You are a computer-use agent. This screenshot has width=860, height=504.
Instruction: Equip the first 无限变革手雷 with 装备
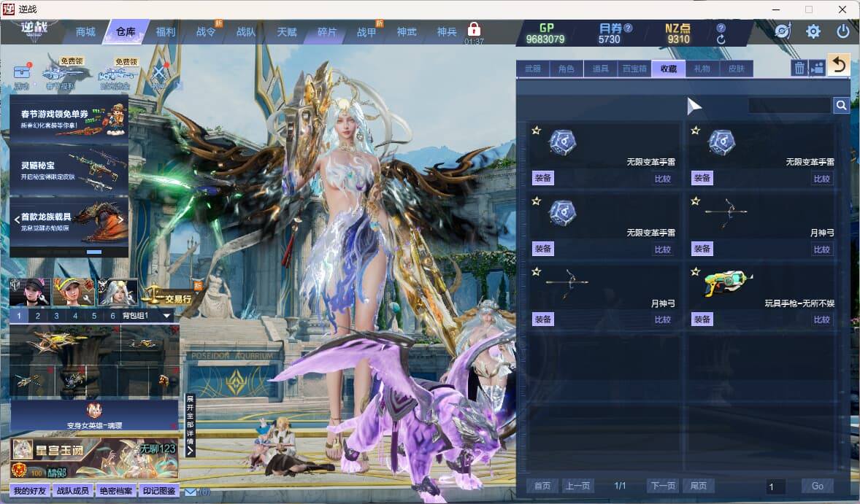pos(543,178)
